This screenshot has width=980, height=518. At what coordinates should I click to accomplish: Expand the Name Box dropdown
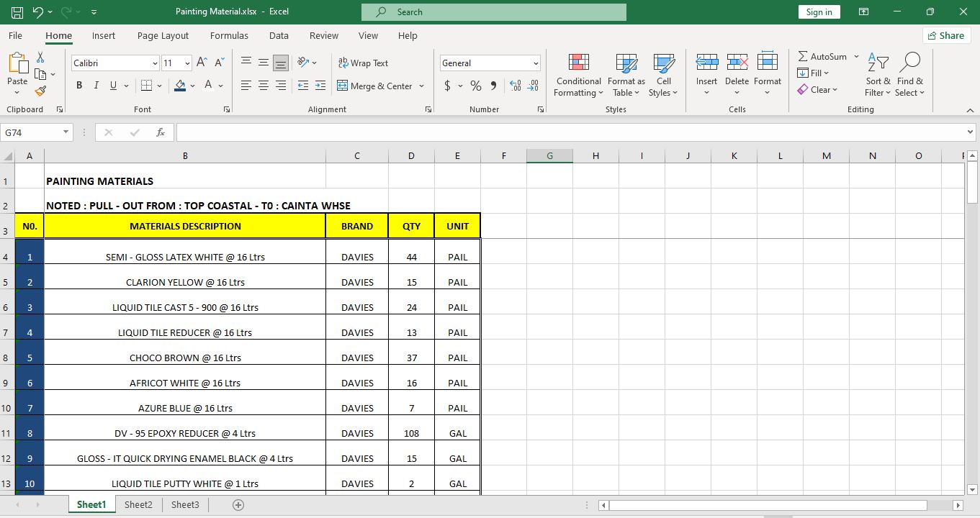(x=66, y=132)
